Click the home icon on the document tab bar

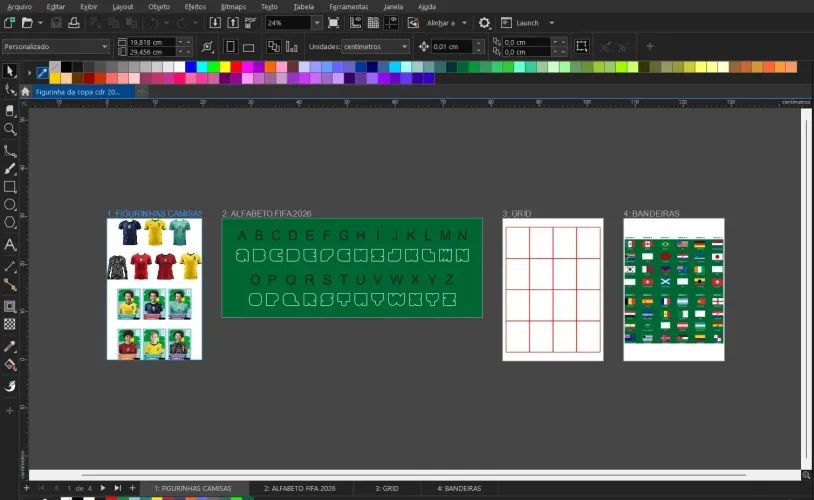click(x=25, y=92)
